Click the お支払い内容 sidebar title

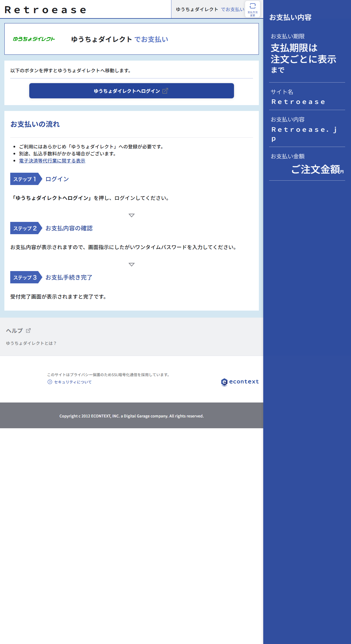click(x=290, y=17)
